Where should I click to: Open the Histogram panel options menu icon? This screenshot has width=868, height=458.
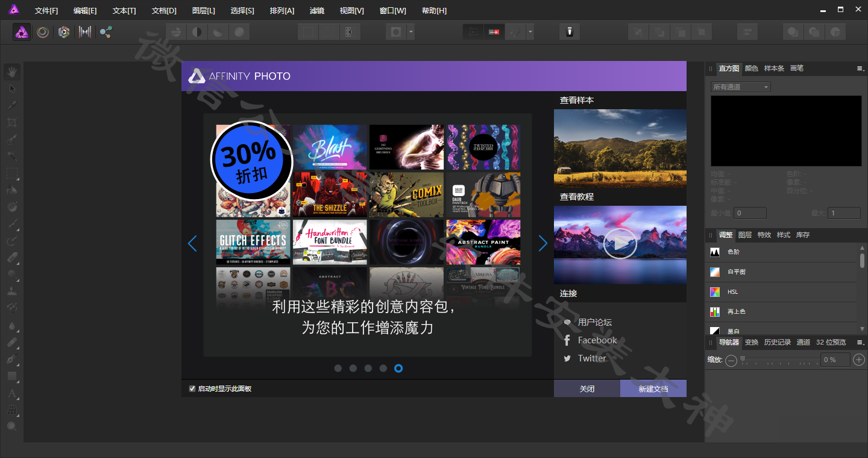tap(860, 69)
